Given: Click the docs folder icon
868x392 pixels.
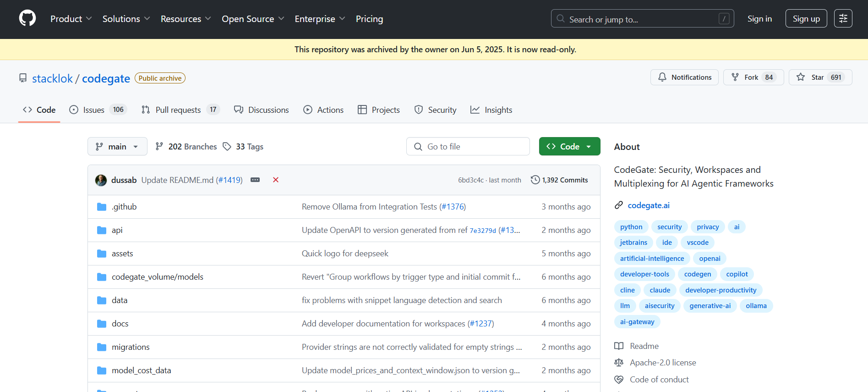Looking at the screenshot, I should pyautogui.click(x=102, y=324).
